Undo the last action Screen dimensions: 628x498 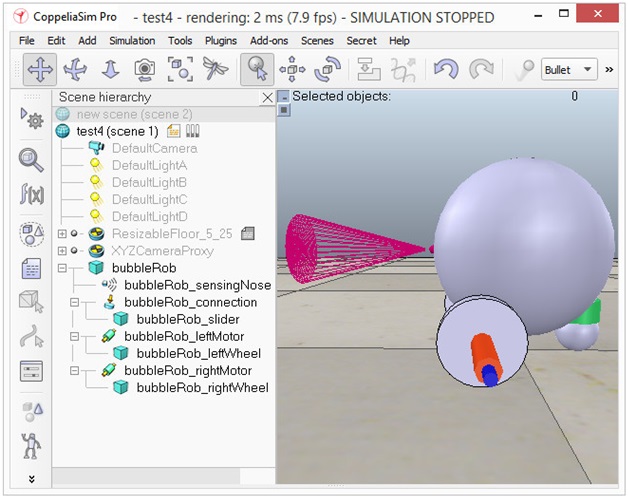[446, 70]
